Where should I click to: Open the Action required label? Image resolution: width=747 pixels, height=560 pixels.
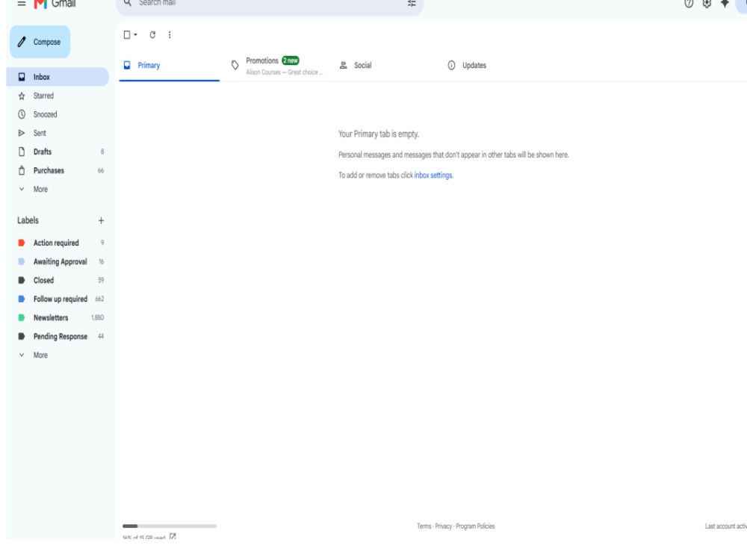tap(58, 243)
